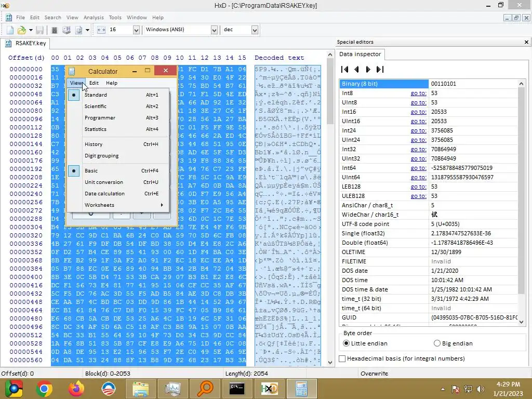532x399 pixels.
Task: Go to previous byte in Data inspector
Action: tap(356, 69)
